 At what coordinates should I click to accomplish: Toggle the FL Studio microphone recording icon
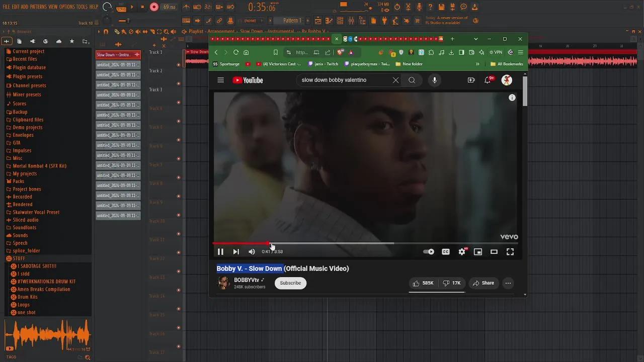pos(419,7)
